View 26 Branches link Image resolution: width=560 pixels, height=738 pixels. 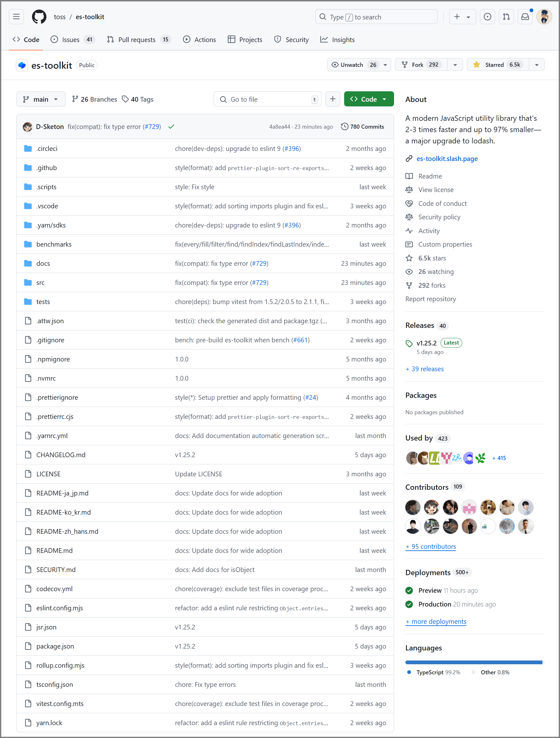(x=95, y=99)
